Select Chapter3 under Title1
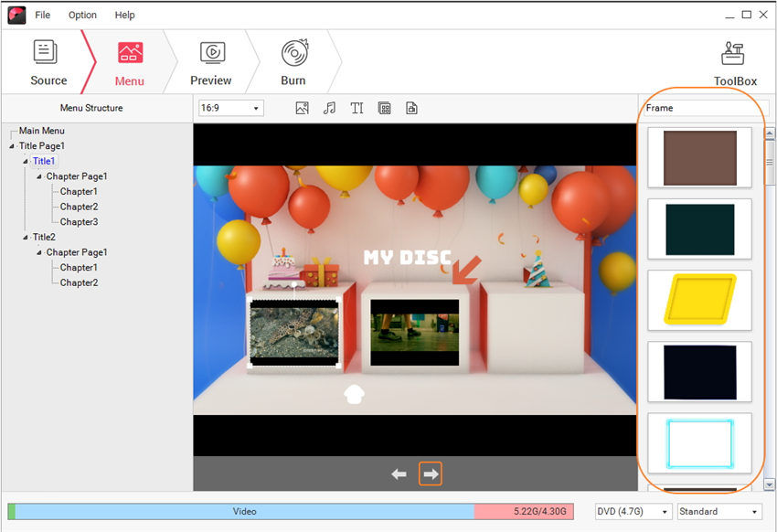The height and width of the screenshot is (532, 777). pos(79,222)
